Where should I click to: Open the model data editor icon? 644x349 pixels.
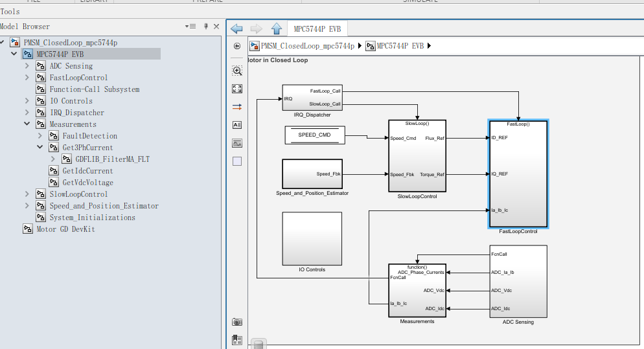coord(237,339)
